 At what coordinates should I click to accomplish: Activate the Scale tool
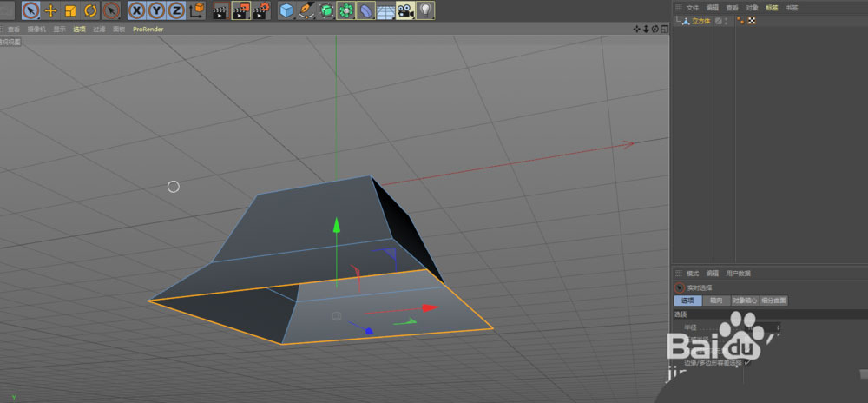(x=70, y=10)
